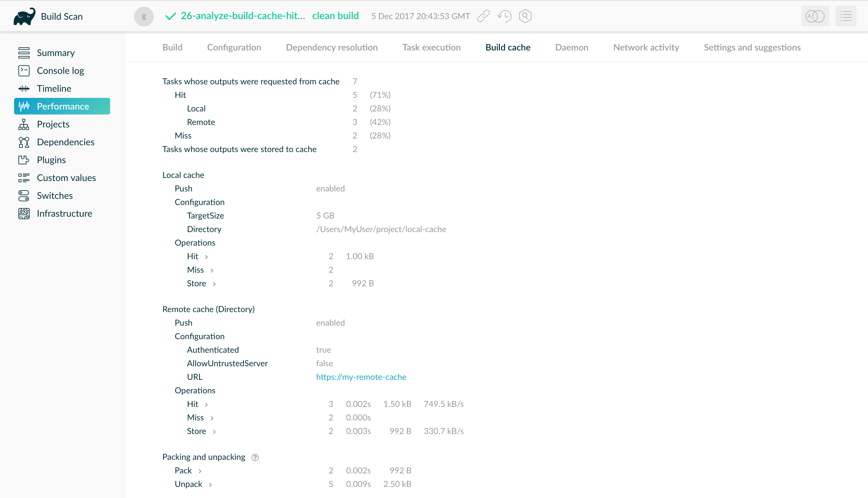The height and width of the screenshot is (498, 868).
Task: Switch to the Task execution tab
Action: pyautogui.click(x=432, y=47)
